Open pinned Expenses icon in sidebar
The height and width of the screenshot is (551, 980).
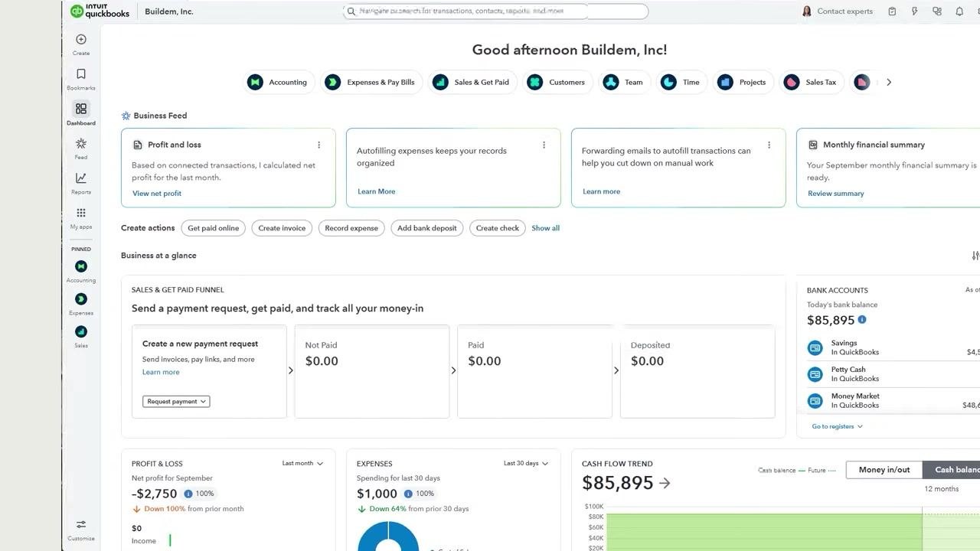click(x=81, y=299)
